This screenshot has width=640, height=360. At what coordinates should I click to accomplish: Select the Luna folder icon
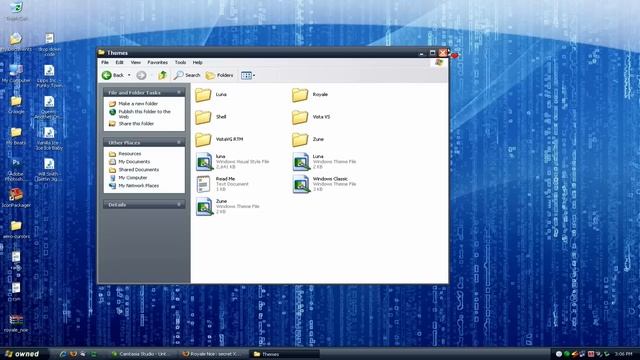tap(203, 95)
